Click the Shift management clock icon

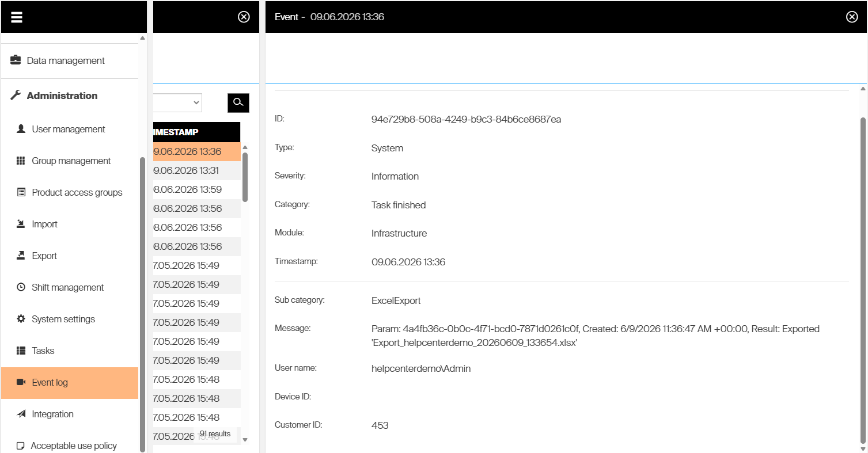pos(21,287)
